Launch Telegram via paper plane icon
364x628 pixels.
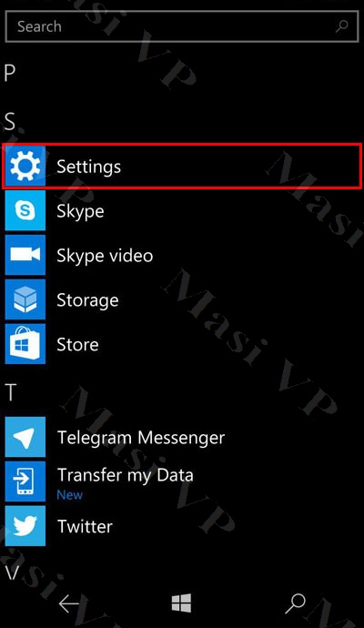pyautogui.click(x=25, y=437)
